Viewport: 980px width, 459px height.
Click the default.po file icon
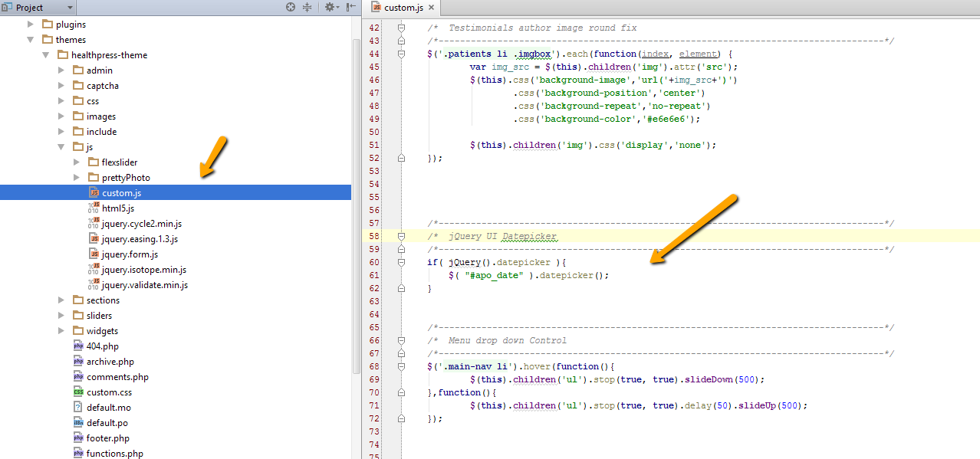pyautogui.click(x=78, y=422)
